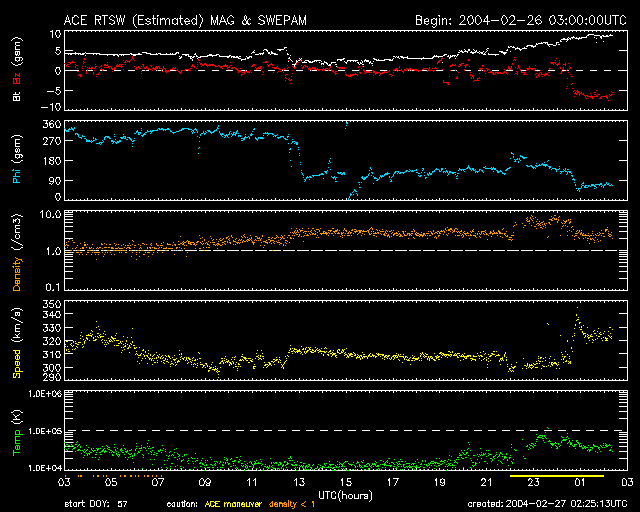Screen dimensions: 640x512
Task: Click the UTC(hours) x-axis label
Action: tap(345, 494)
